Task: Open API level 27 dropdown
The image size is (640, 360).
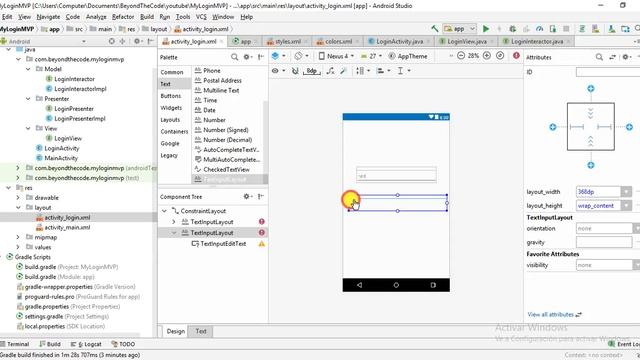Action: (371, 56)
